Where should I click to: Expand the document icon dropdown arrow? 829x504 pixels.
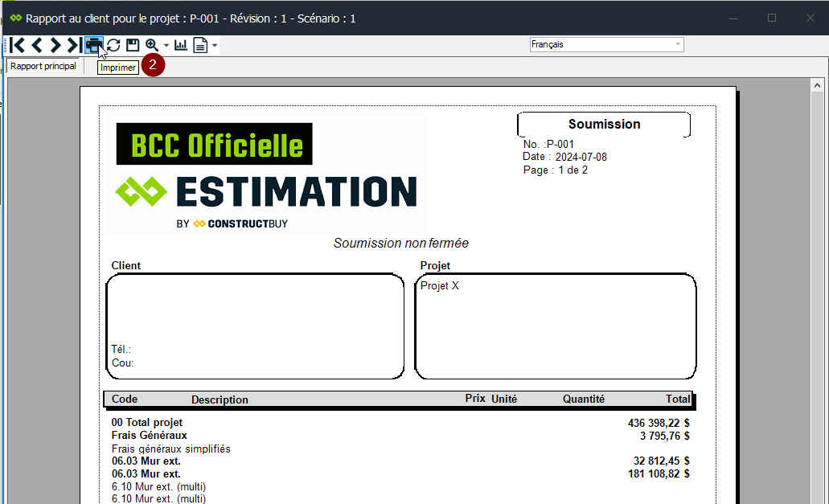pos(215,46)
